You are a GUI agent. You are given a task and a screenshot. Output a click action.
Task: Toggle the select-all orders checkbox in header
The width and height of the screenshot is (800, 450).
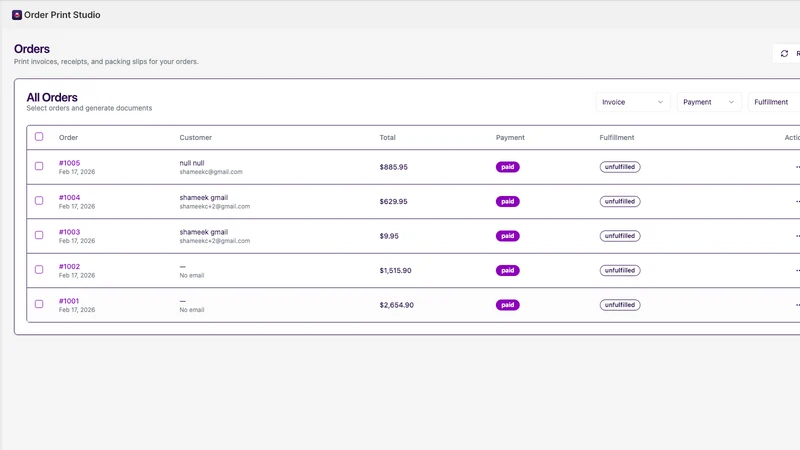pos(39,137)
